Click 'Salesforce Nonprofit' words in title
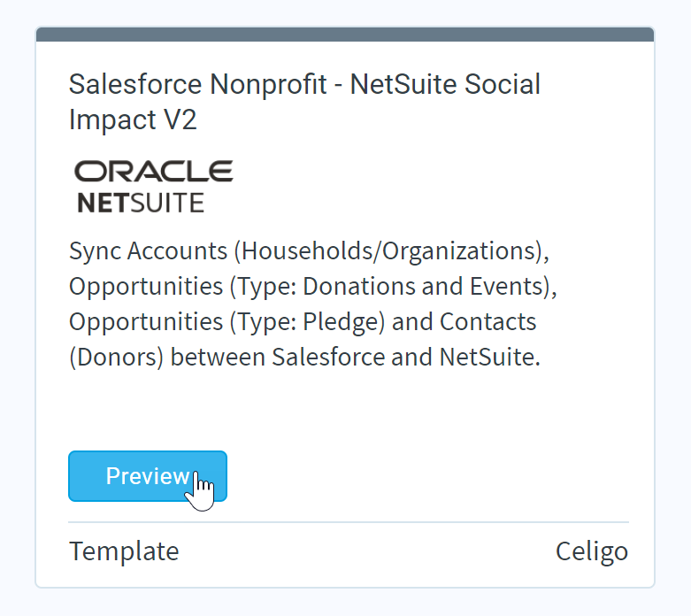Viewport: 691px width, 616px height. click(x=198, y=84)
